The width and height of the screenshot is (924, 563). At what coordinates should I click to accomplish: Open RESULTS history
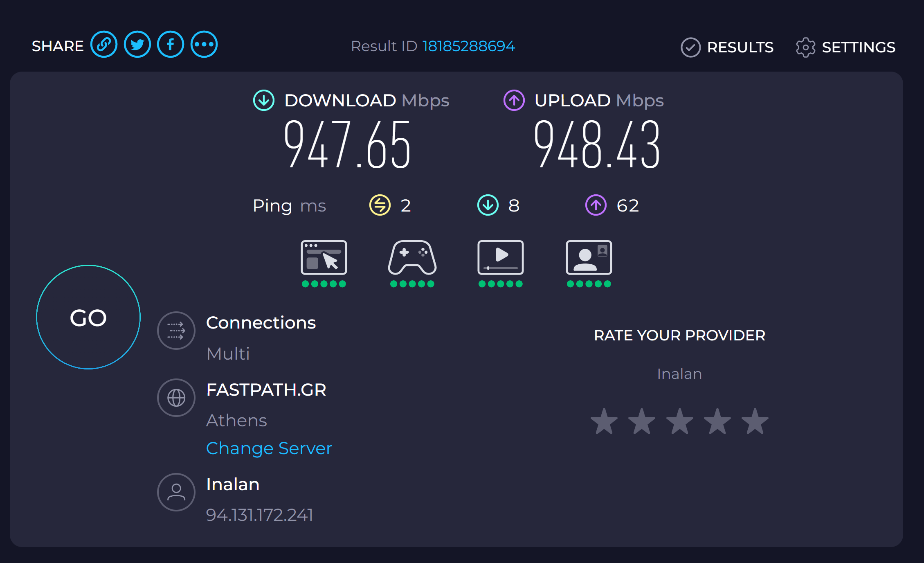click(x=727, y=47)
